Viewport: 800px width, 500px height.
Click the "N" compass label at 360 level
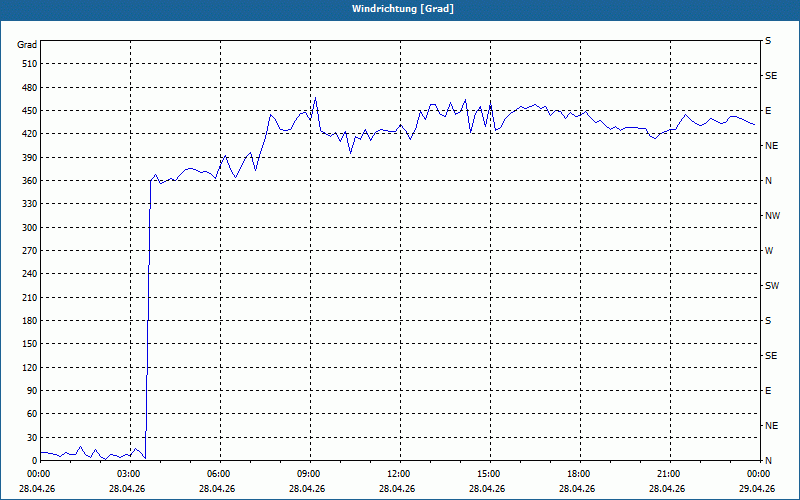click(769, 181)
